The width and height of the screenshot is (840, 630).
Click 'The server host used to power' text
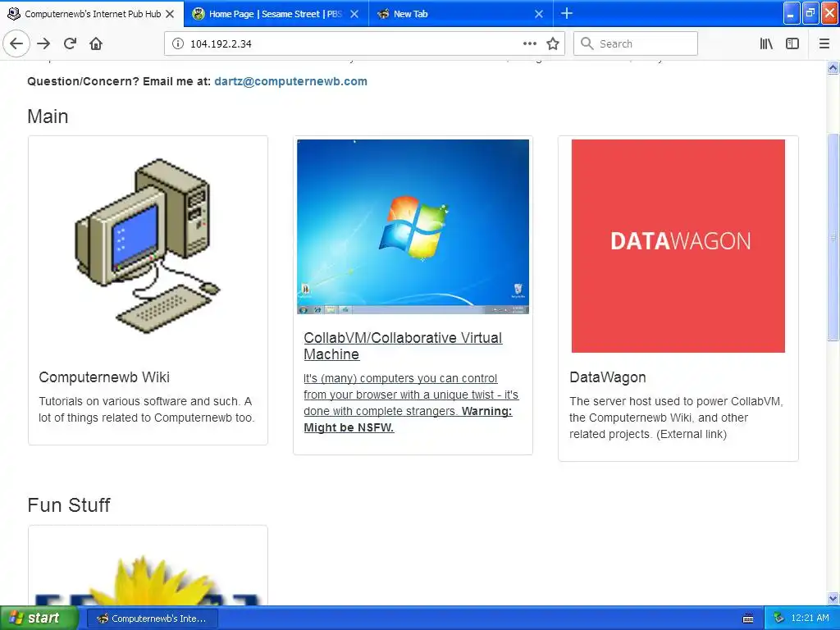676,418
